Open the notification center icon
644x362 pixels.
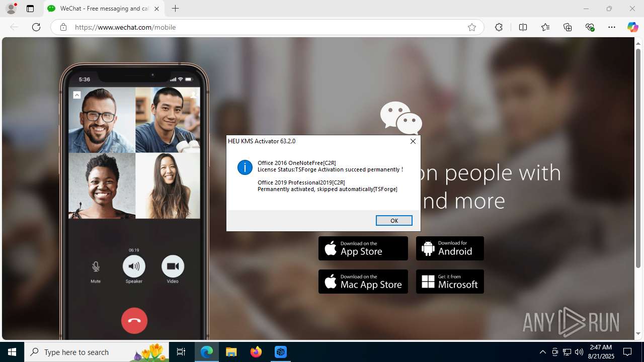pyautogui.click(x=627, y=352)
